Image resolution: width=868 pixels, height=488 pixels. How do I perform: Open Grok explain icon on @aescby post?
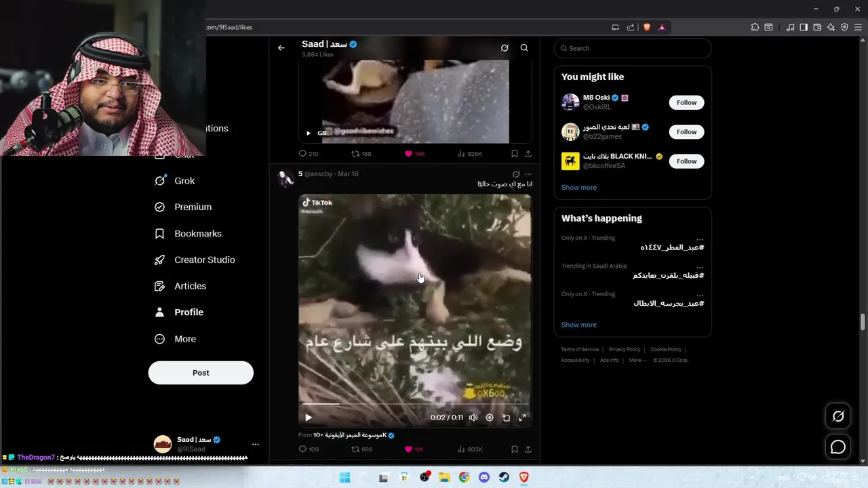tap(516, 174)
